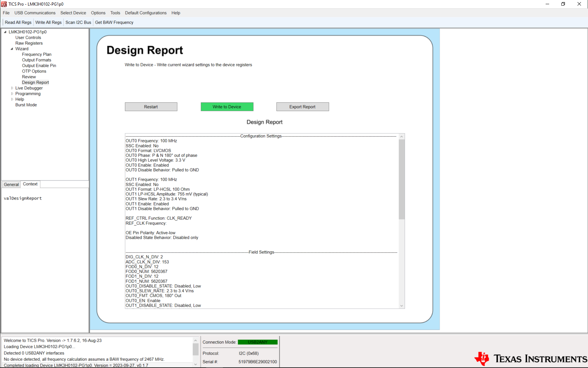The width and height of the screenshot is (588, 368).
Task: Open the Output Enable Pin wizard page
Action: pos(39,66)
